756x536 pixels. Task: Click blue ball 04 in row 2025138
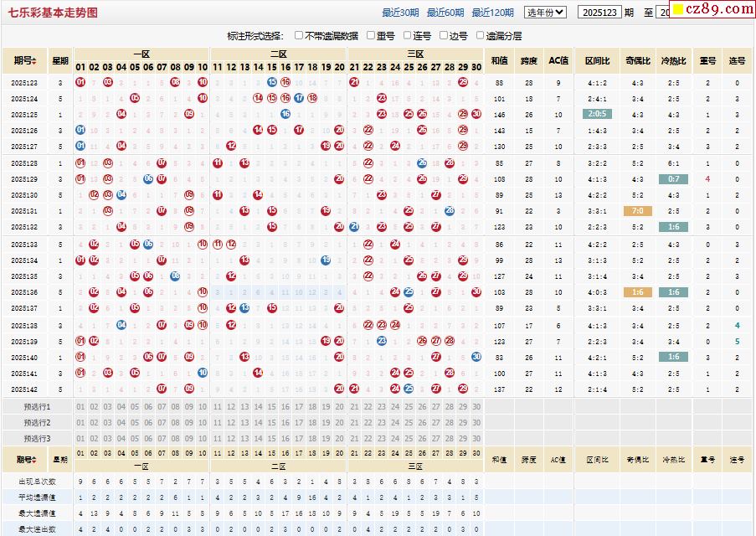[x=121, y=325]
